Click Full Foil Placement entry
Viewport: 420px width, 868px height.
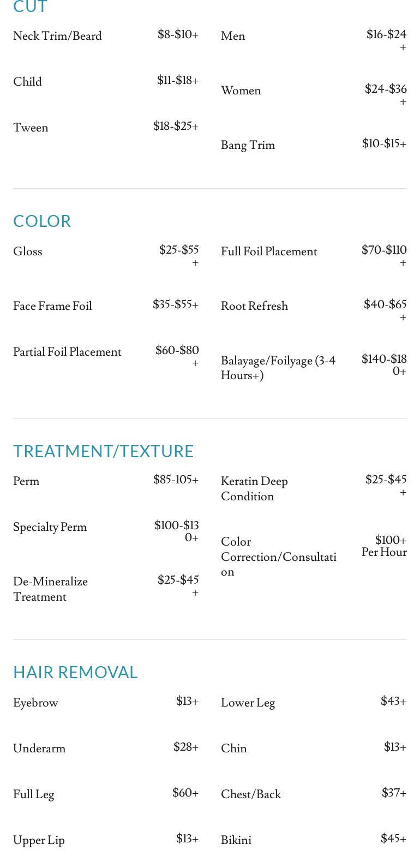tap(268, 252)
